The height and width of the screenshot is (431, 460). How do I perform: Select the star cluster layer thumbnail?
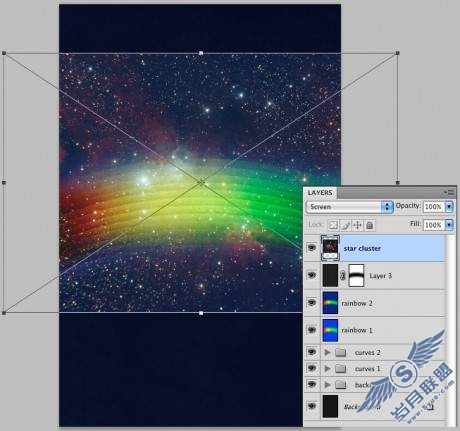click(330, 248)
